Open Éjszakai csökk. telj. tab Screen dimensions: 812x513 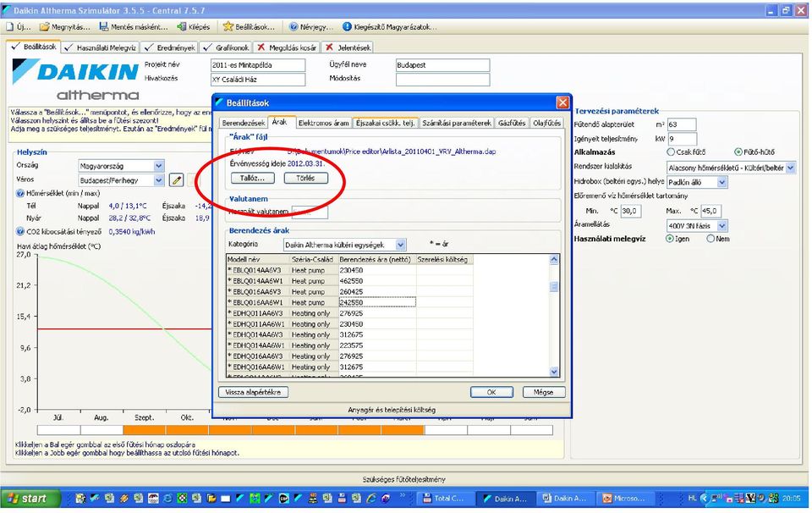386,124
